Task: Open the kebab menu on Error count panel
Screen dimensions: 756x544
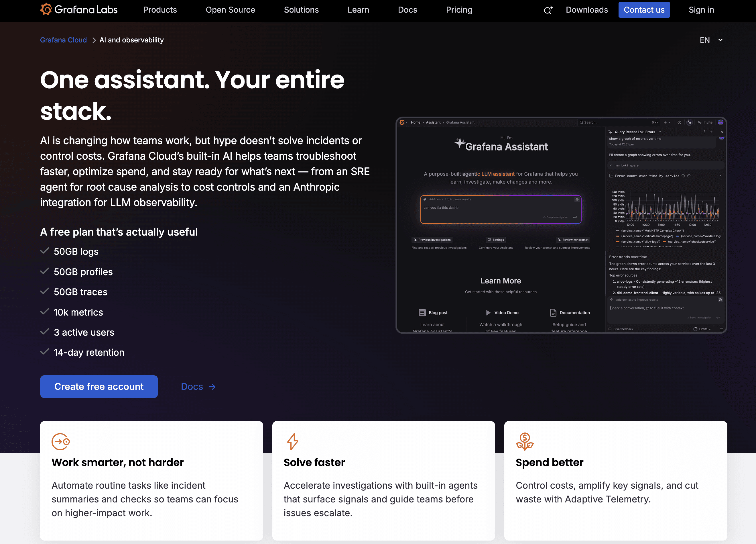Action: click(718, 182)
